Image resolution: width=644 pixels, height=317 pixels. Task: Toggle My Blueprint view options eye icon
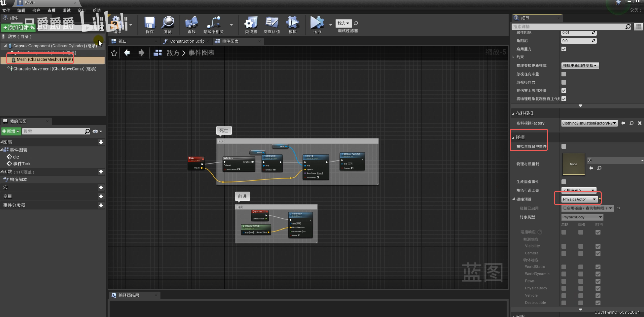coord(97,131)
